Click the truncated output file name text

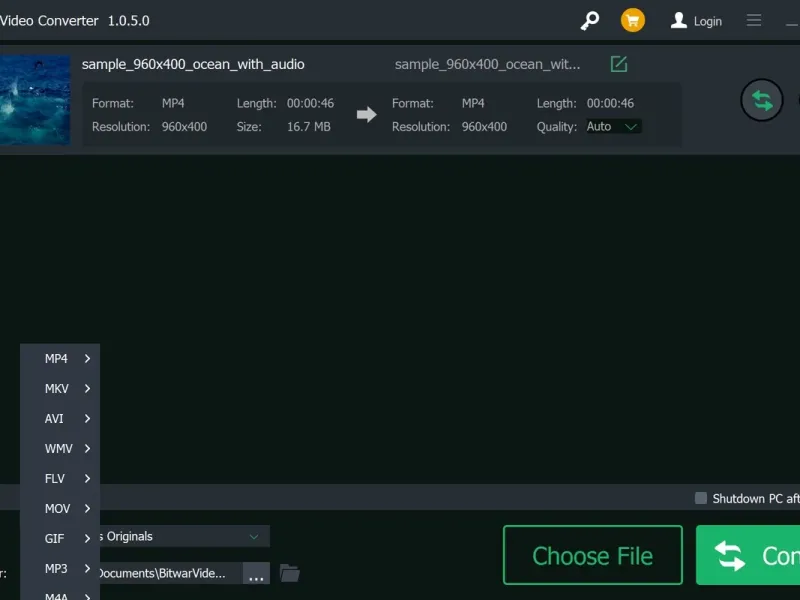click(487, 64)
